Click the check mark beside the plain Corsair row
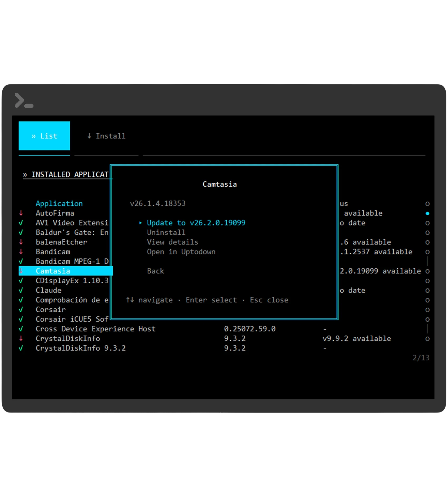 (21, 309)
